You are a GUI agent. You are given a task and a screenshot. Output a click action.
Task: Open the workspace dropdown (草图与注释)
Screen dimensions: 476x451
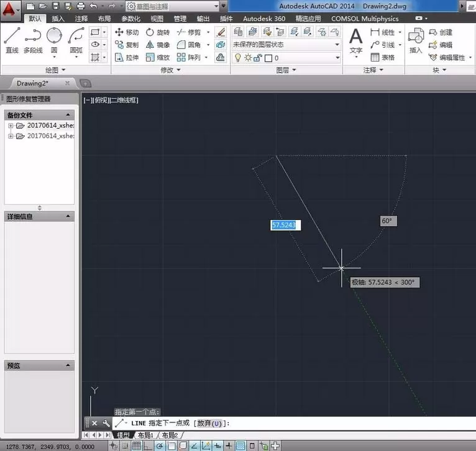coord(172,6)
